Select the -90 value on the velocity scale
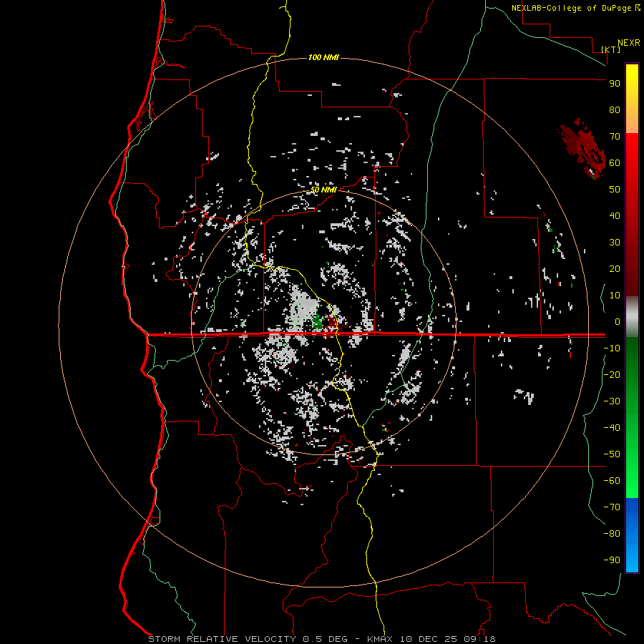Screen dimensions: 644x644 pos(612,560)
